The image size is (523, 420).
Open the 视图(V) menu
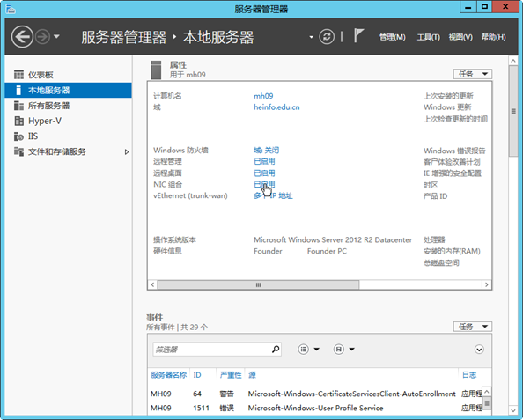460,37
